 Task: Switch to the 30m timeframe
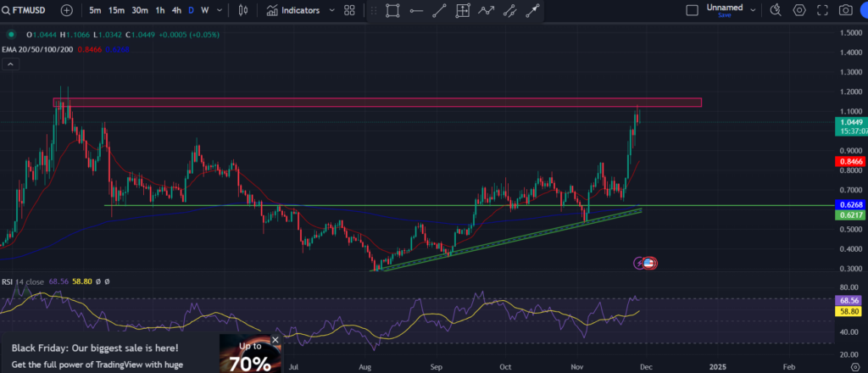pyautogui.click(x=140, y=10)
